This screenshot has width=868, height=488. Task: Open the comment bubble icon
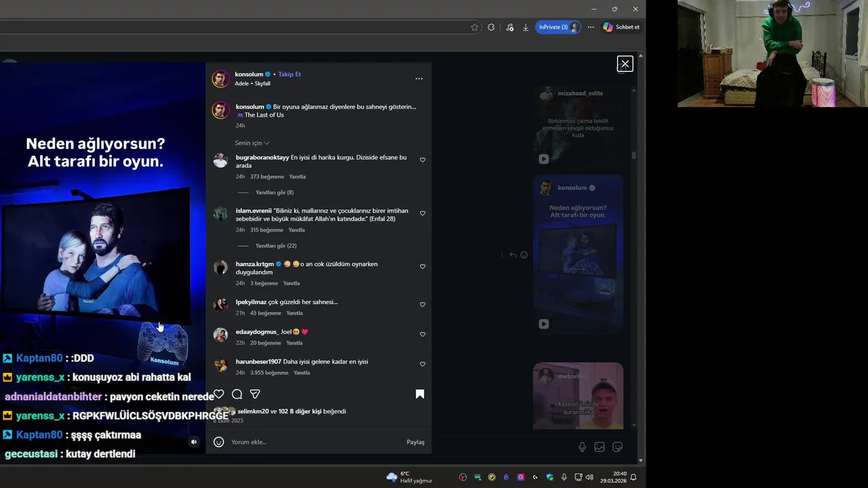237,394
